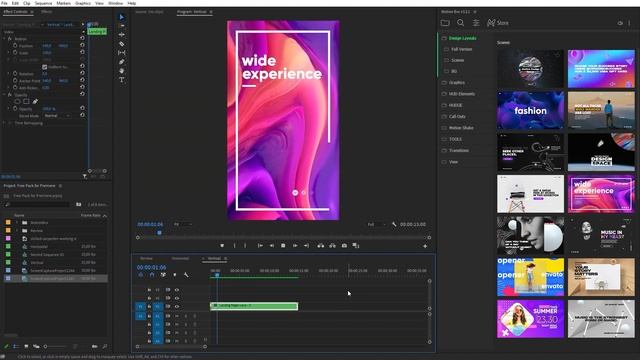Viewport: 640px width, 360px height.
Task: Click the Lift button
Action: click(x=321, y=246)
